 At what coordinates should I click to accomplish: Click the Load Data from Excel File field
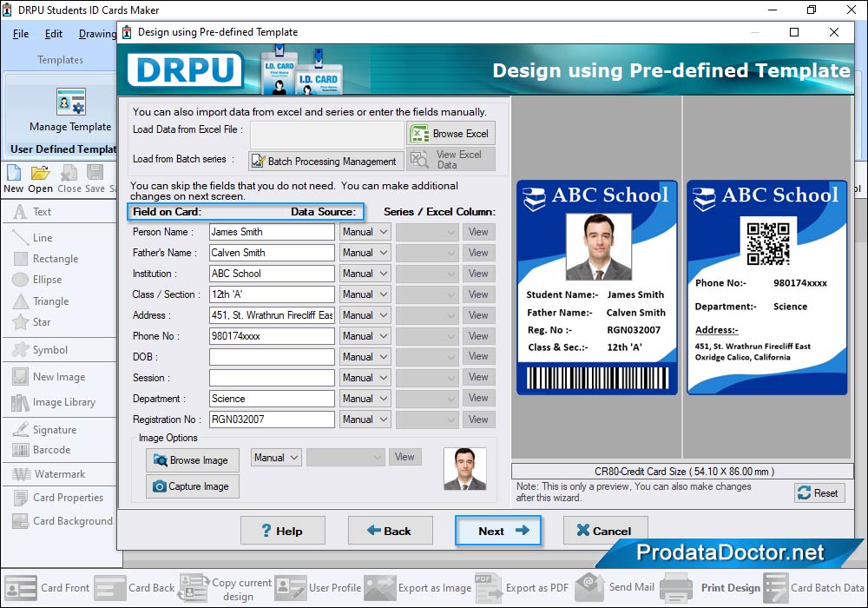coord(327,135)
